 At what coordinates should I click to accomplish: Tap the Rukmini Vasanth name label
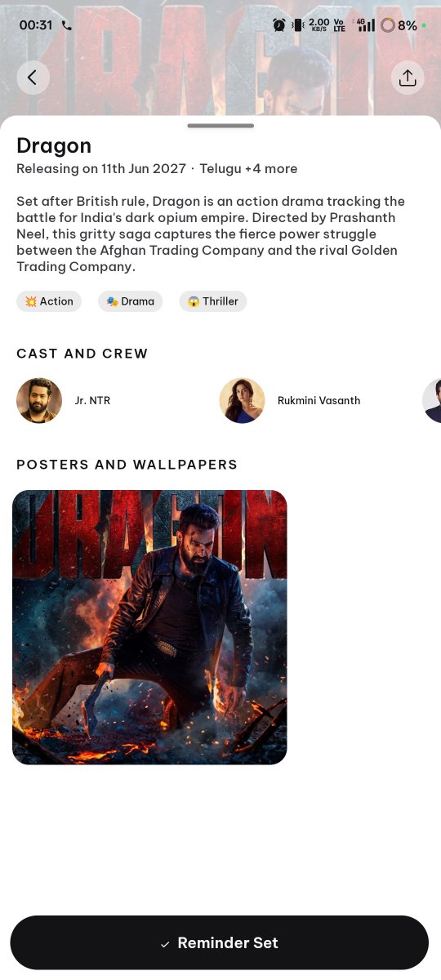[318, 400]
